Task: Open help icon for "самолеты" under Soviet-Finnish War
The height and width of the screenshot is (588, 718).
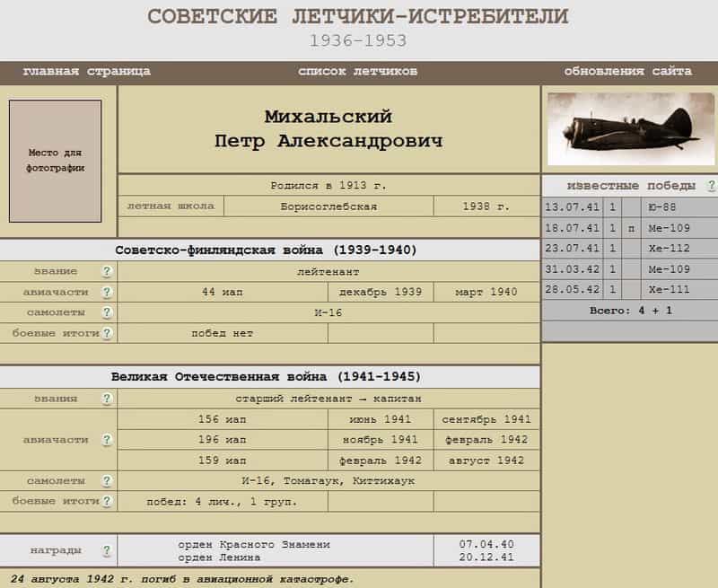Action: [107, 312]
